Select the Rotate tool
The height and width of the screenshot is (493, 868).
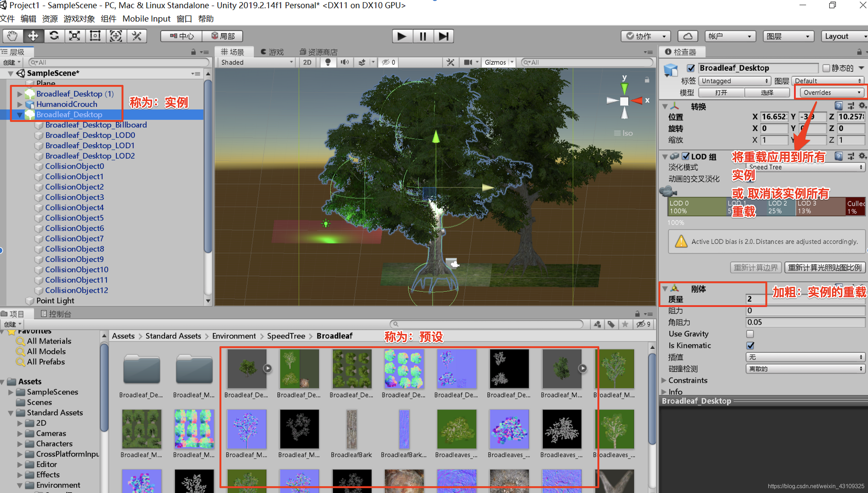click(x=54, y=36)
